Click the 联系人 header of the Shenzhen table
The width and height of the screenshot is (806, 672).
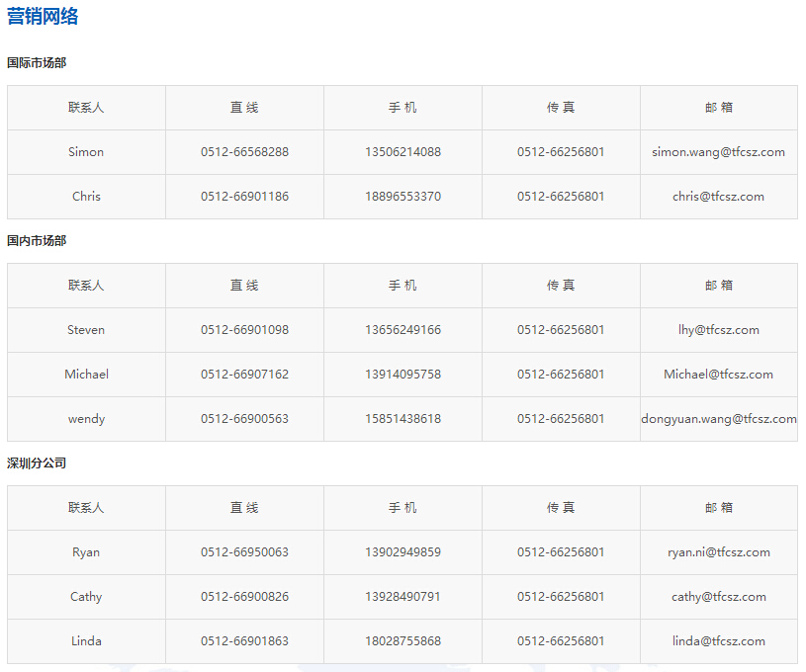coord(85,508)
